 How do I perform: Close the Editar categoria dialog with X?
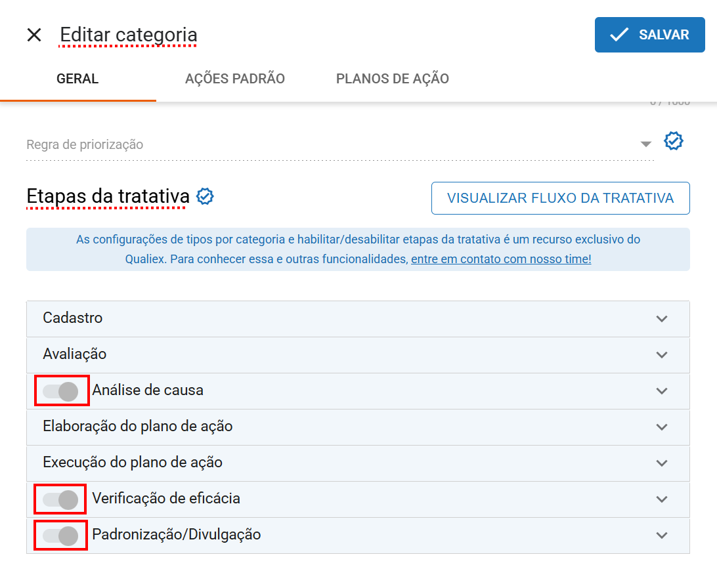(x=34, y=35)
